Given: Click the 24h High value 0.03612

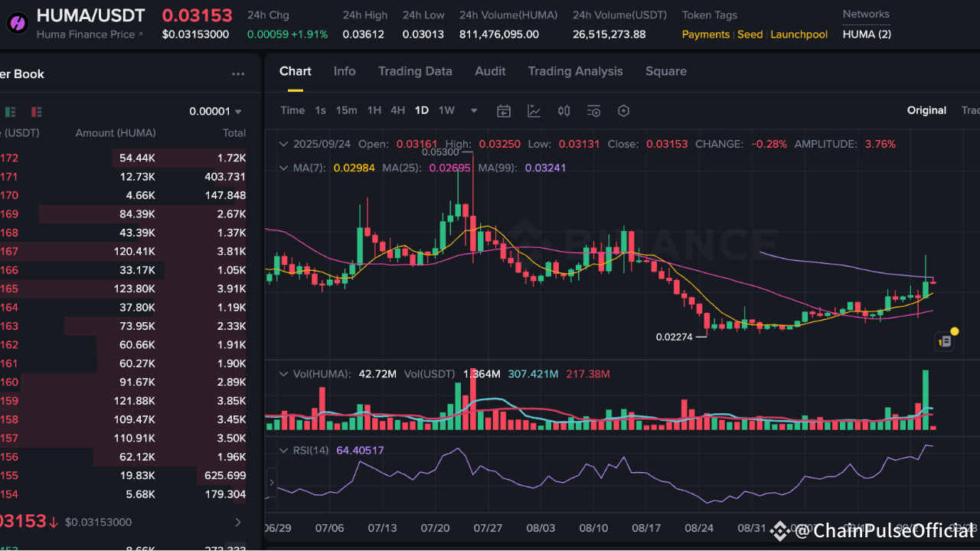Looking at the screenshot, I should tap(365, 34).
